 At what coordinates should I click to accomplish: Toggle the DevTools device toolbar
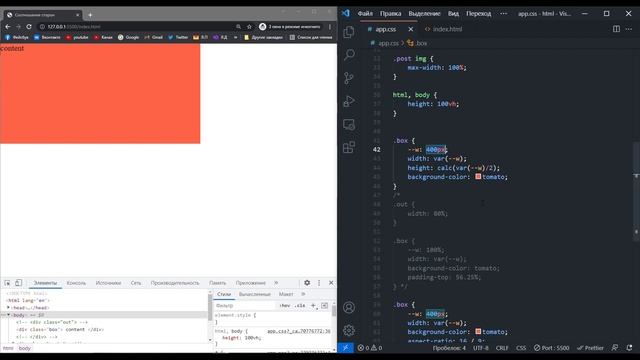pos(18,283)
